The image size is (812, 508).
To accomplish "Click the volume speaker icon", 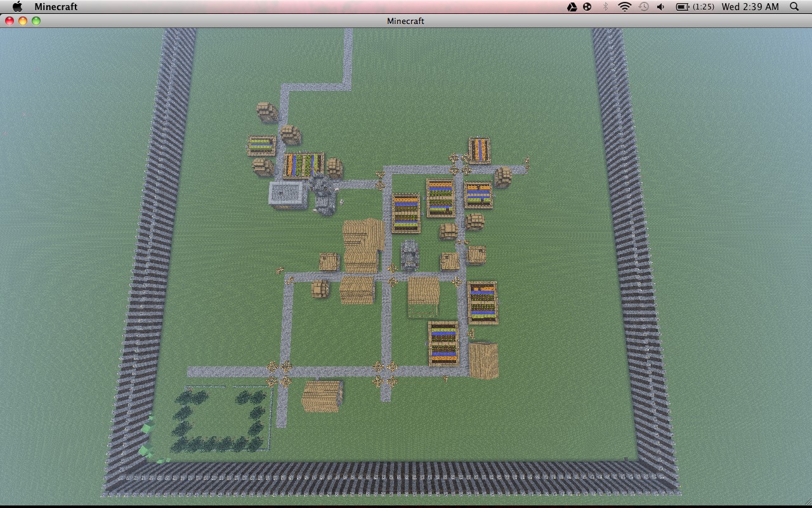I will pyautogui.click(x=660, y=7).
